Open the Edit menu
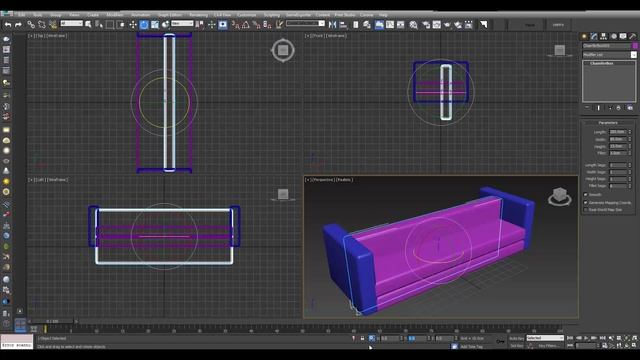 tap(21, 15)
